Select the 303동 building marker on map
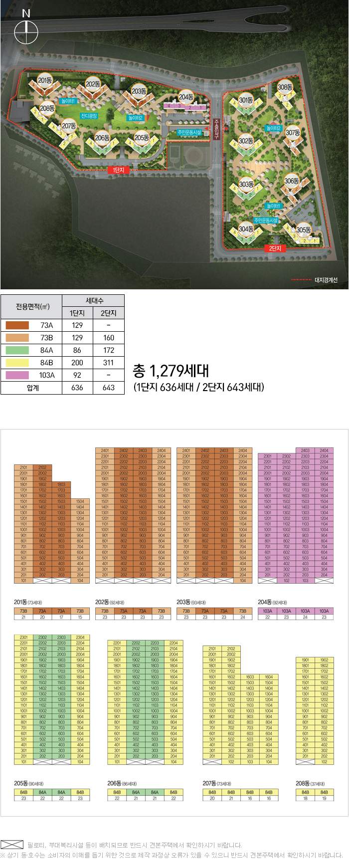This screenshot has height=868, width=349. pyautogui.click(x=246, y=184)
